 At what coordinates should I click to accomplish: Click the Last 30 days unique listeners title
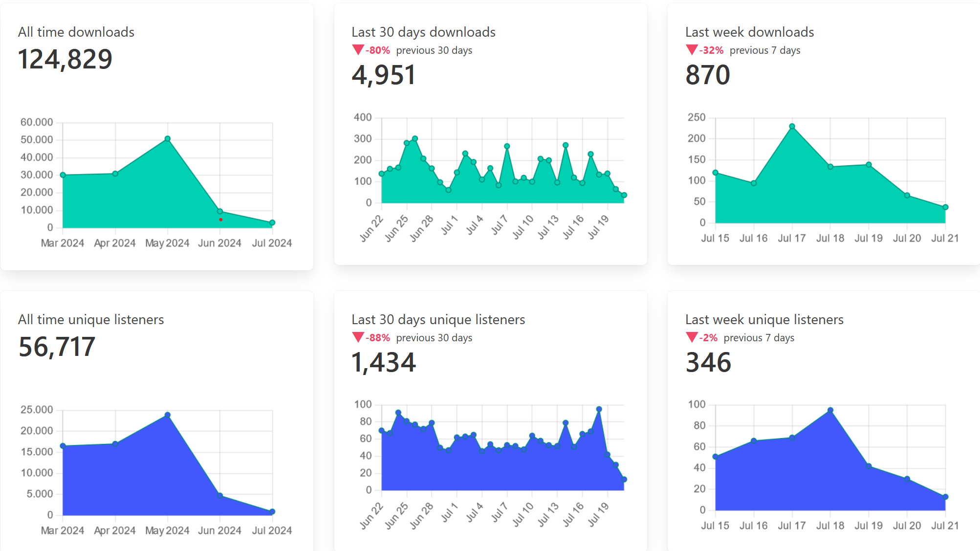(438, 320)
